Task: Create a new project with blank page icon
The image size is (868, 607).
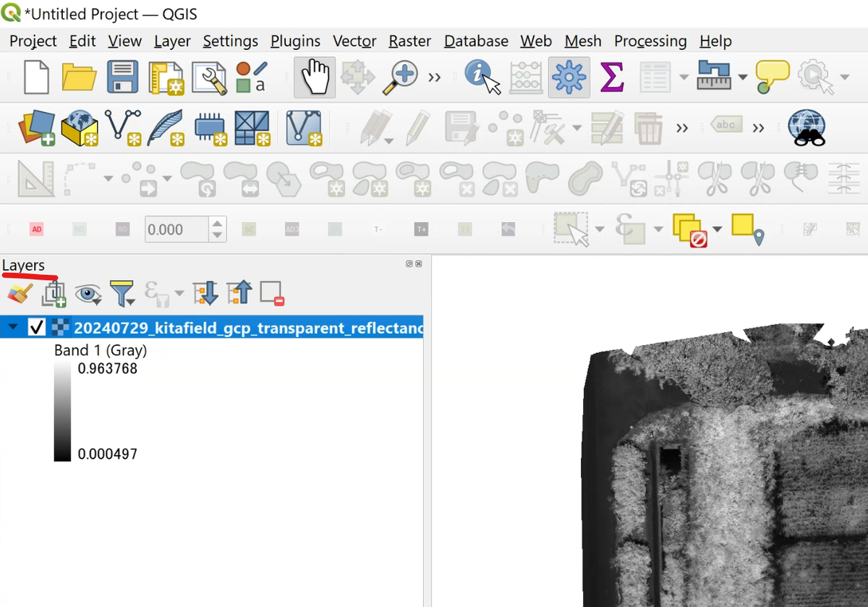Action: [x=36, y=77]
